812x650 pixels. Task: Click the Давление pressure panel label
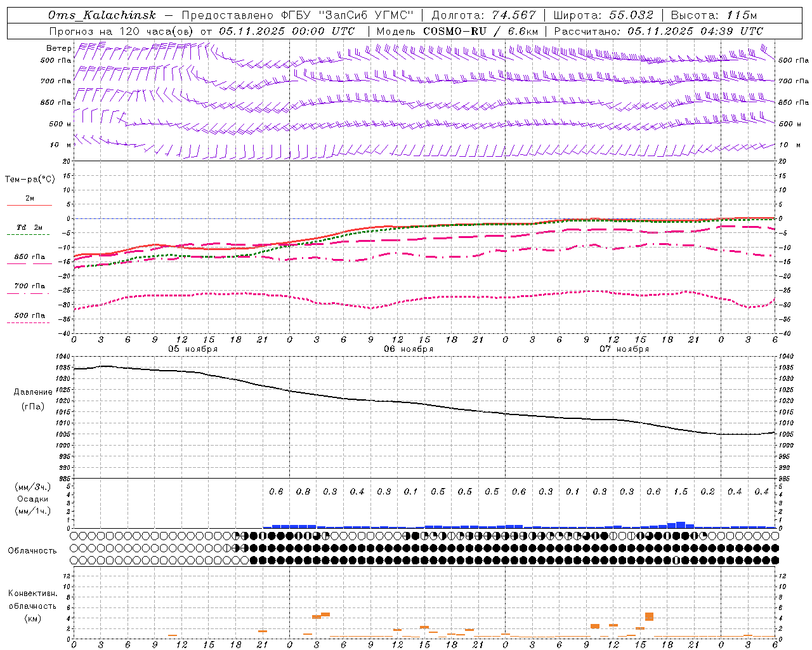tap(33, 392)
